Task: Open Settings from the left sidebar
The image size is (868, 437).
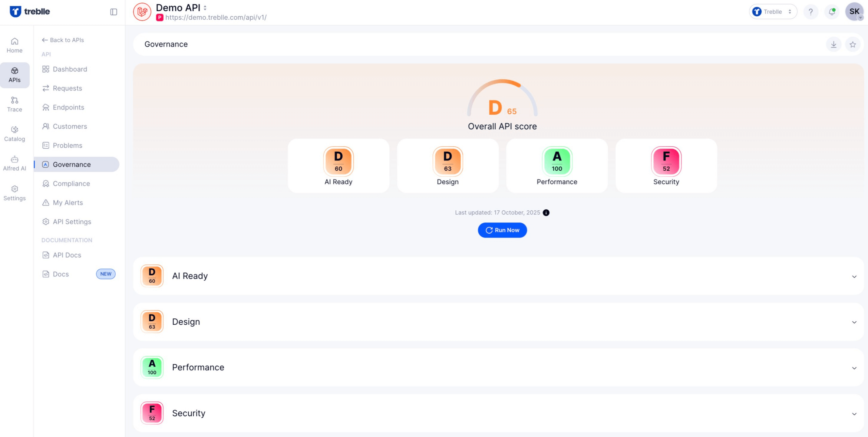Action: (x=15, y=193)
